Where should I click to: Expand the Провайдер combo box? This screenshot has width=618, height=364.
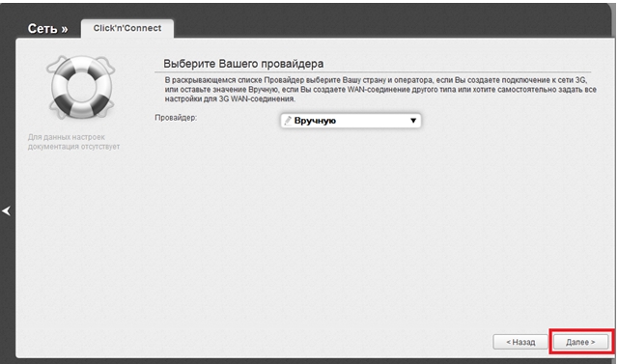[x=351, y=121]
